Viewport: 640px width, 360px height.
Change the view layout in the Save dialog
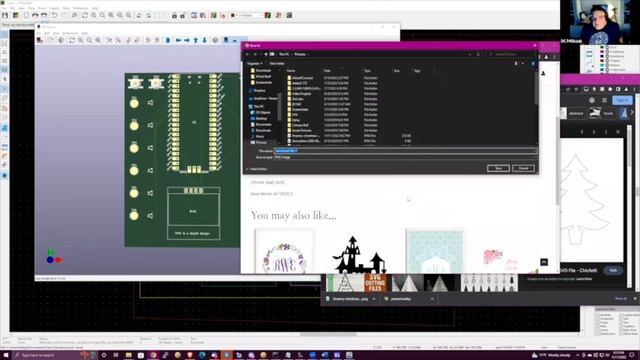click(516, 64)
